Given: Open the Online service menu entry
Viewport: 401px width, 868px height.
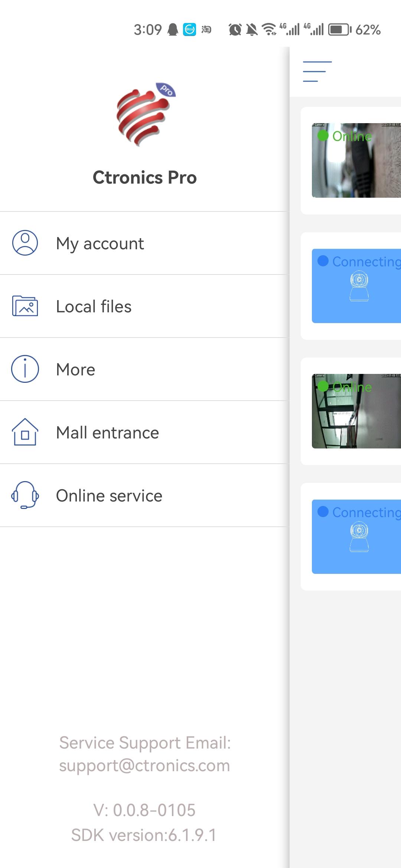Looking at the screenshot, I should point(144,496).
